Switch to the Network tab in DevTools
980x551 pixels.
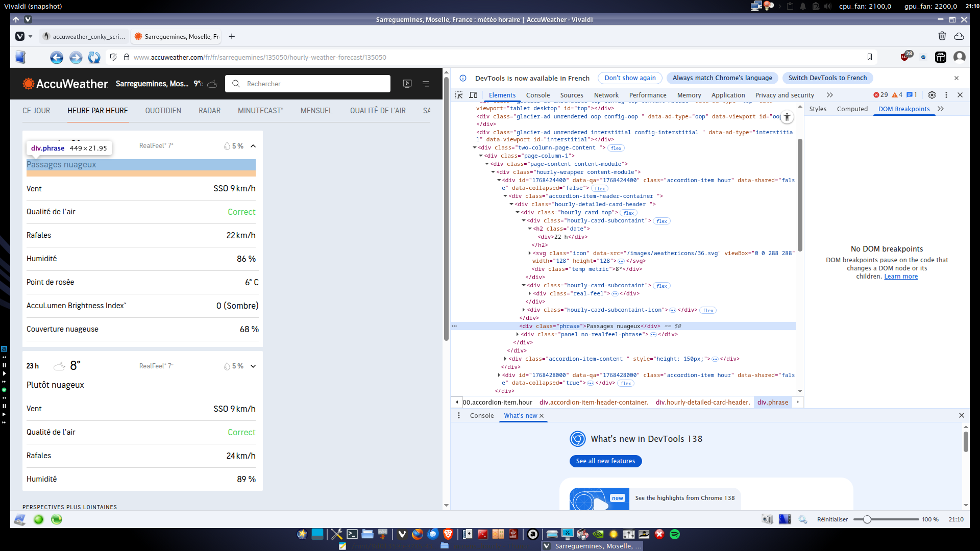(606, 95)
